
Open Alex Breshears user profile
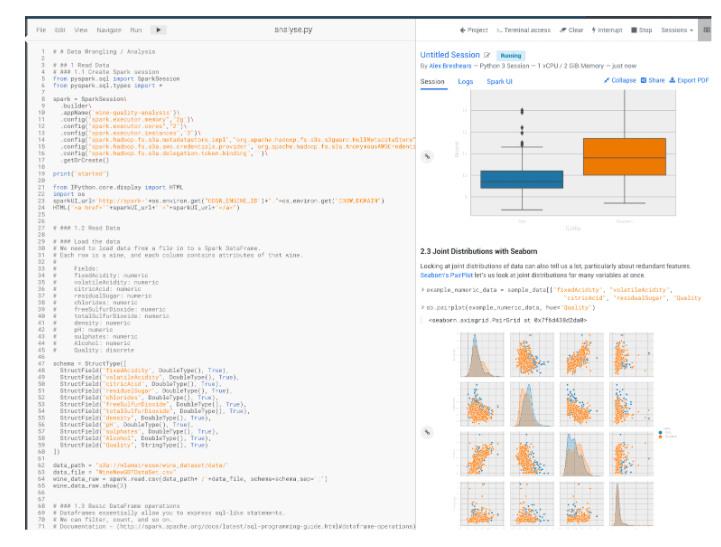click(450, 66)
